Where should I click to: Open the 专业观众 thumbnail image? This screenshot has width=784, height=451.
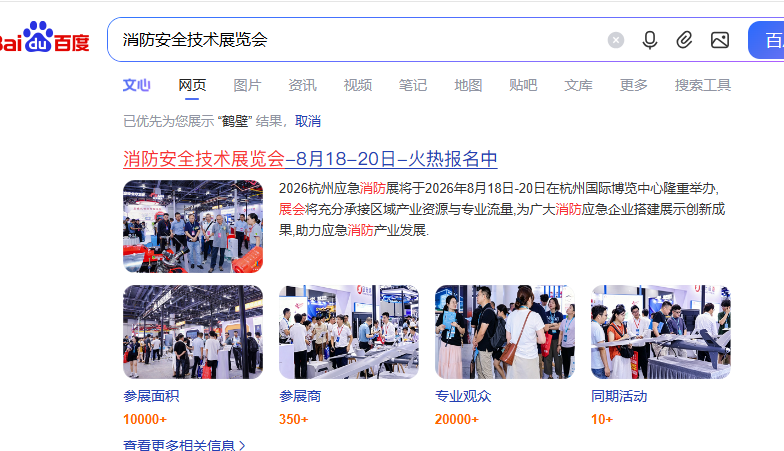[505, 332]
